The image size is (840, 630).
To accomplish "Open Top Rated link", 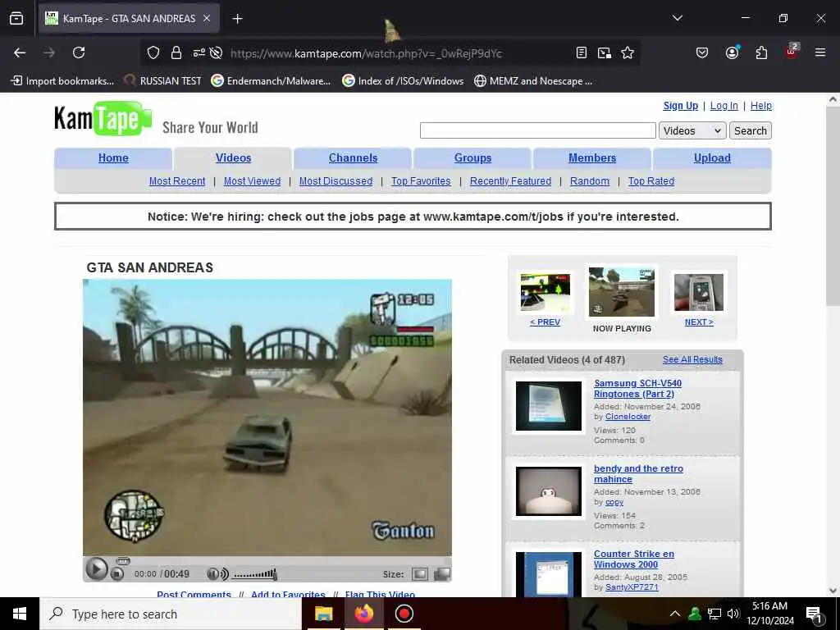I will point(651,181).
